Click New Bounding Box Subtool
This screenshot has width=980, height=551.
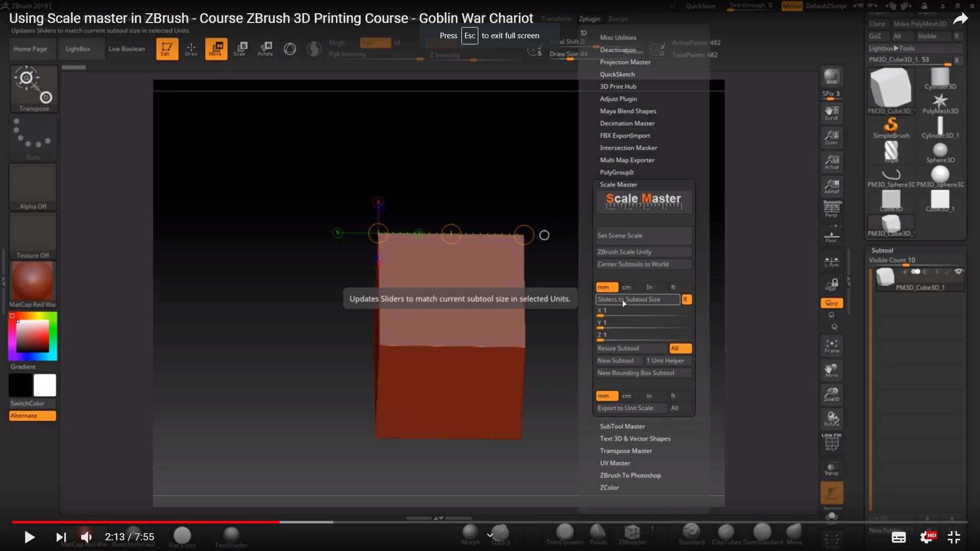(644, 373)
